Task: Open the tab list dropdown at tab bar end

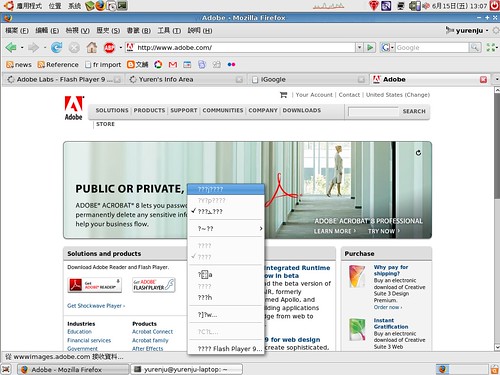Action: point(496,79)
